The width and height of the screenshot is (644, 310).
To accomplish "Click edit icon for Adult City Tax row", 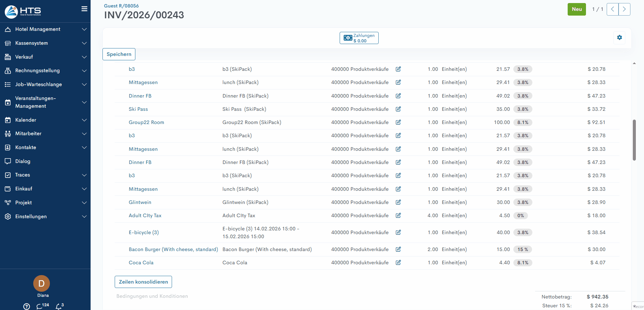I will click(398, 215).
